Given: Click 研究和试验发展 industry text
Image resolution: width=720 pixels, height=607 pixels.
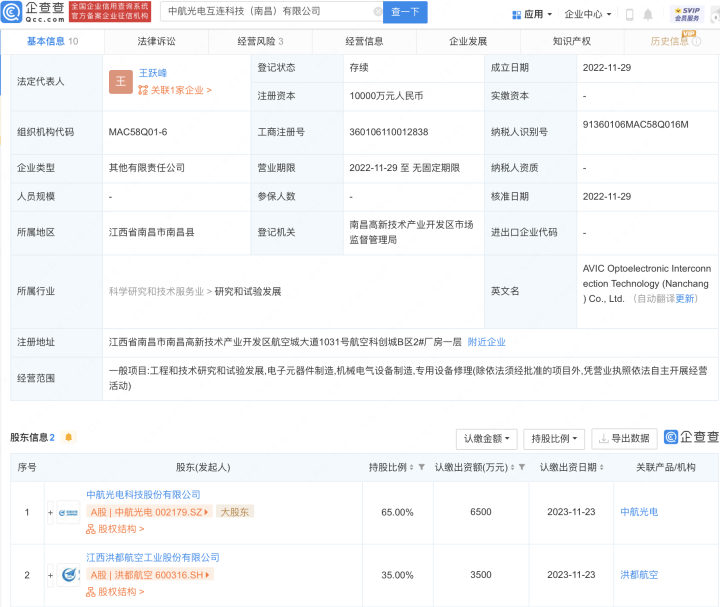Looking at the screenshot, I should 248,292.
